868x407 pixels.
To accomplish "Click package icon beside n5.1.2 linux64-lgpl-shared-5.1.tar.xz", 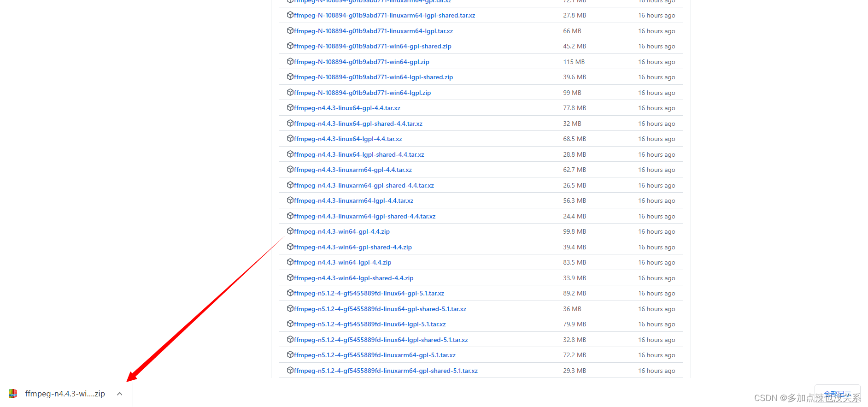I will [x=290, y=339].
